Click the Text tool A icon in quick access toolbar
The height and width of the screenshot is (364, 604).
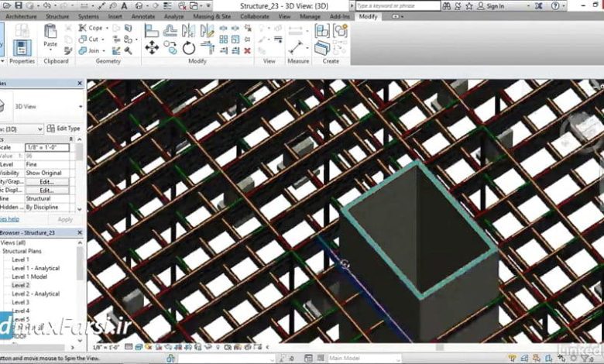point(124,5)
